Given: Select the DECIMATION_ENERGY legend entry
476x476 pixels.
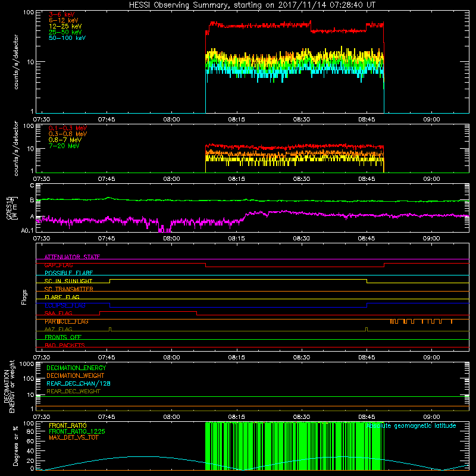Looking at the screenshot, I should pos(76,368).
